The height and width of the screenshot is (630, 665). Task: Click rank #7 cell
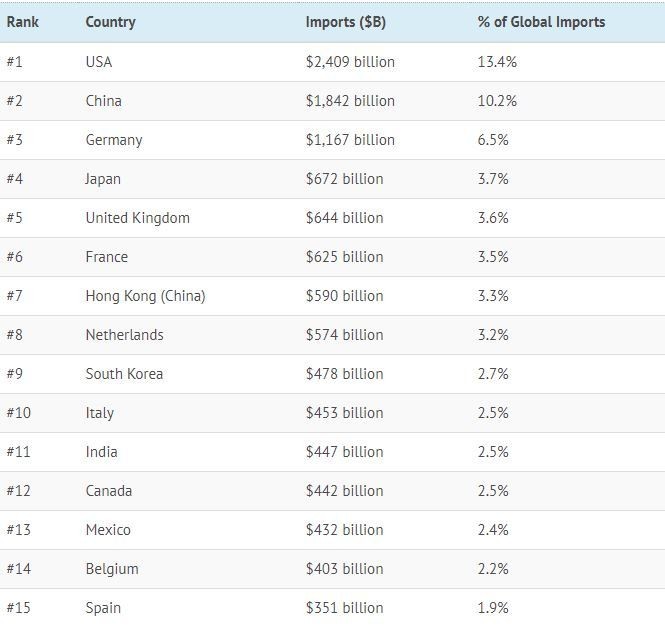[x=15, y=296]
